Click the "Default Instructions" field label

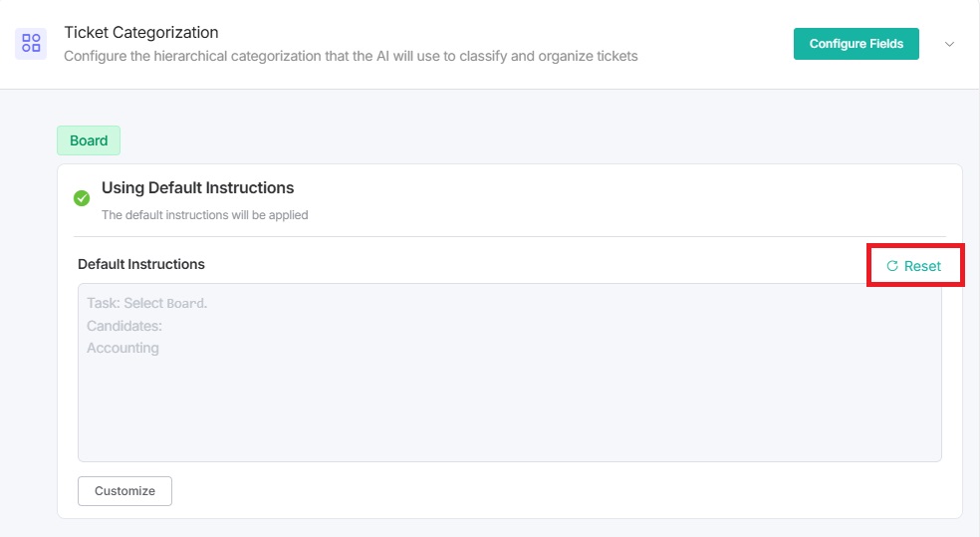tap(141, 264)
